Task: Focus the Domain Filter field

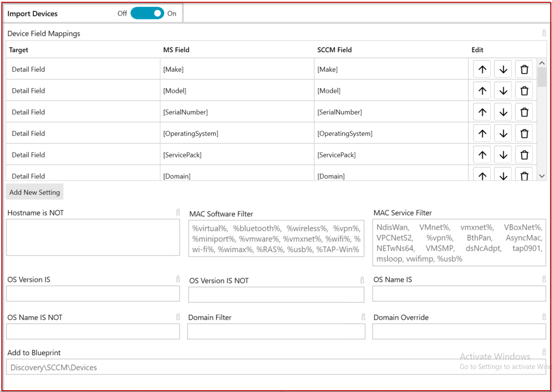Action: [276, 331]
